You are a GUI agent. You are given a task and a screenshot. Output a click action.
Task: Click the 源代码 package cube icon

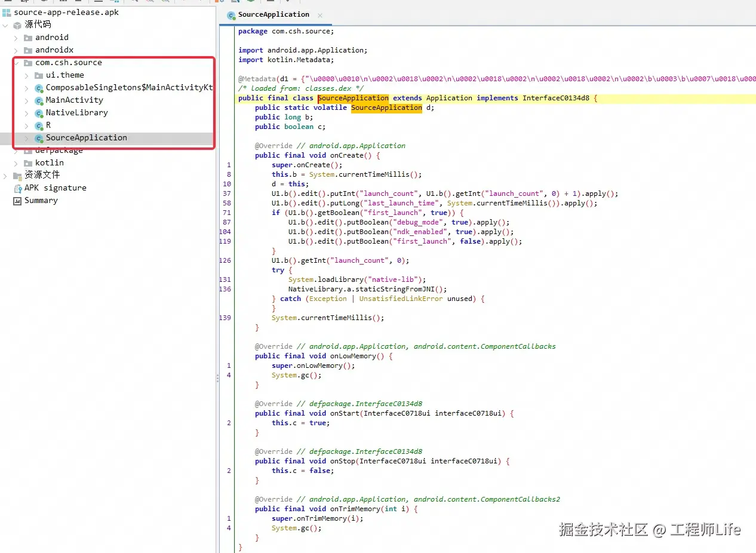(x=17, y=25)
